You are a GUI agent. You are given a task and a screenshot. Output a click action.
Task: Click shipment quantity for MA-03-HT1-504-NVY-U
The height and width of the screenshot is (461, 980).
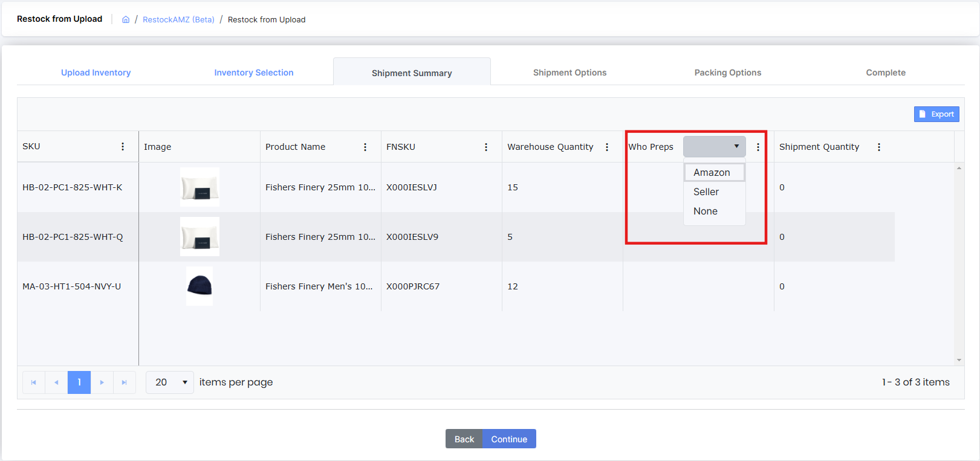point(782,286)
